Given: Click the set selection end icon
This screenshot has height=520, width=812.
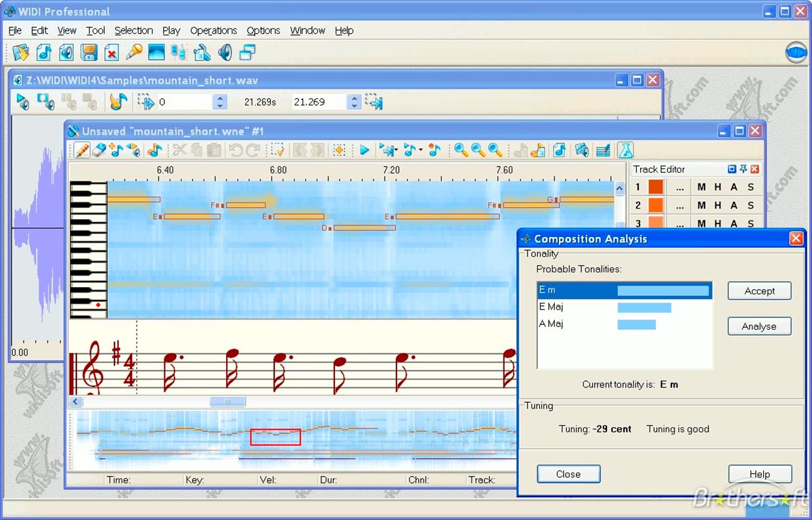Looking at the screenshot, I should click(374, 102).
